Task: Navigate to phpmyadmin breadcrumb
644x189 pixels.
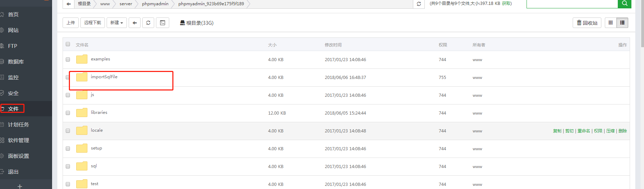Action: pos(155,4)
